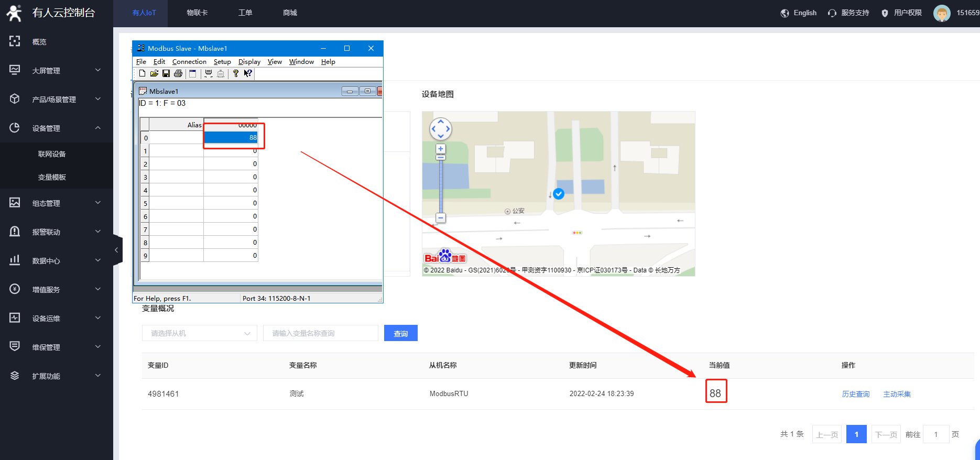
Task: Switch to the 物联卡 top tab
Action: tap(197, 13)
